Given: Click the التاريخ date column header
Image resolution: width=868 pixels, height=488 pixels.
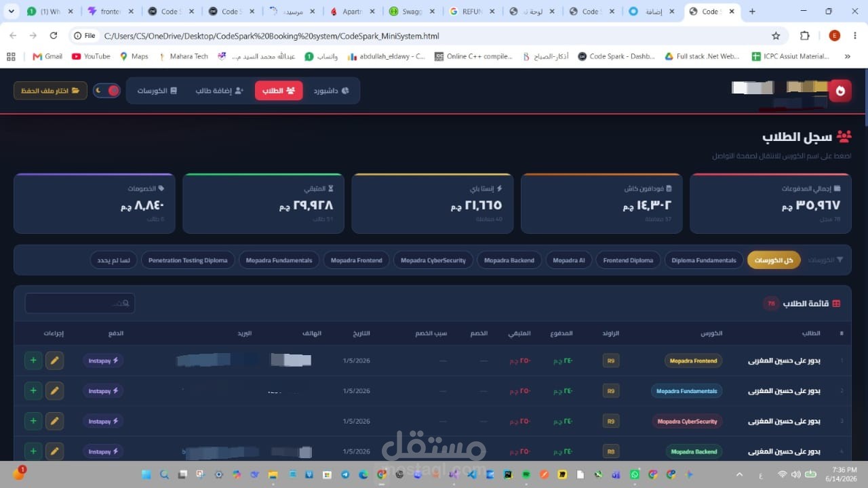Looking at the screenshot, I should pos(361,333).
